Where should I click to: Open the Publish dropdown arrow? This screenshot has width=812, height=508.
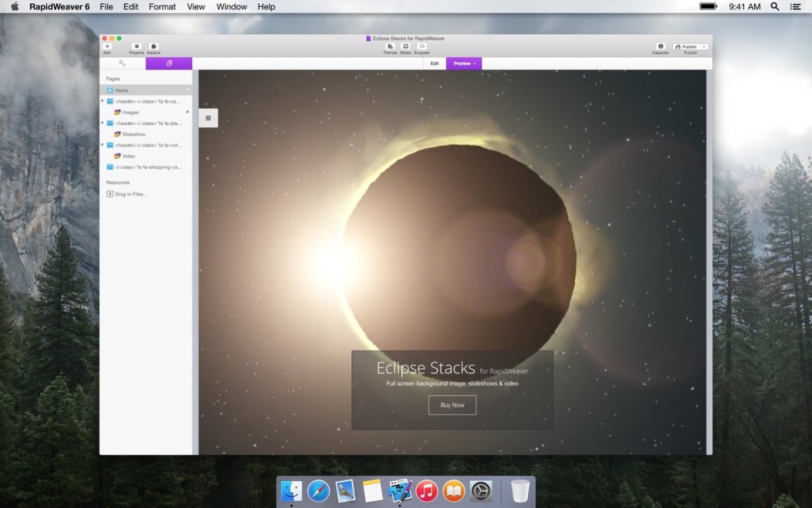point(704,47)
